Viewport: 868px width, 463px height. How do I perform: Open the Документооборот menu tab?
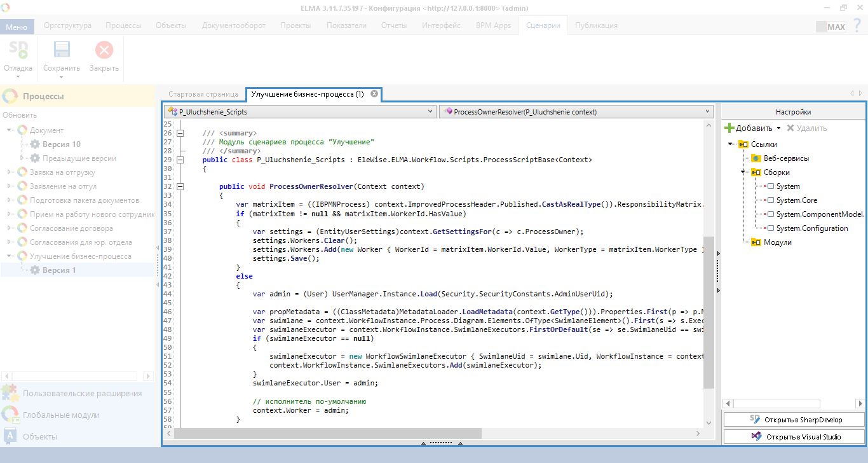click(x=233, y=25)
